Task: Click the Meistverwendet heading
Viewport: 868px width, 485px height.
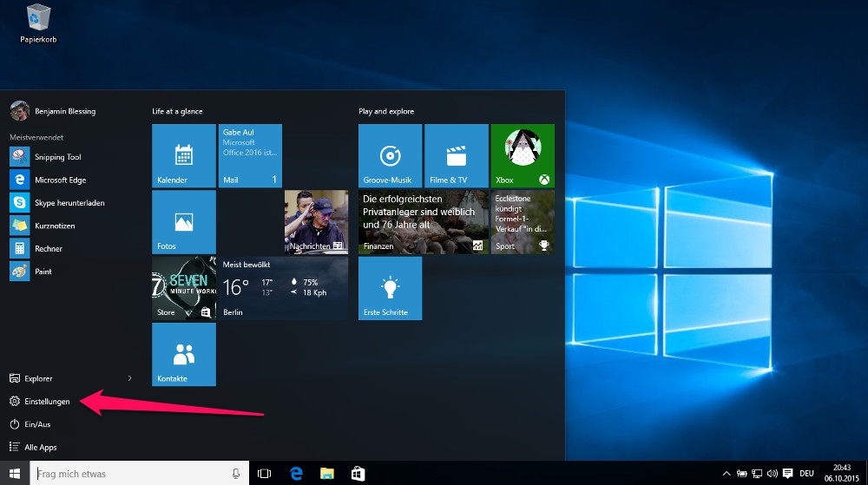Action: (x=36, y=137)
